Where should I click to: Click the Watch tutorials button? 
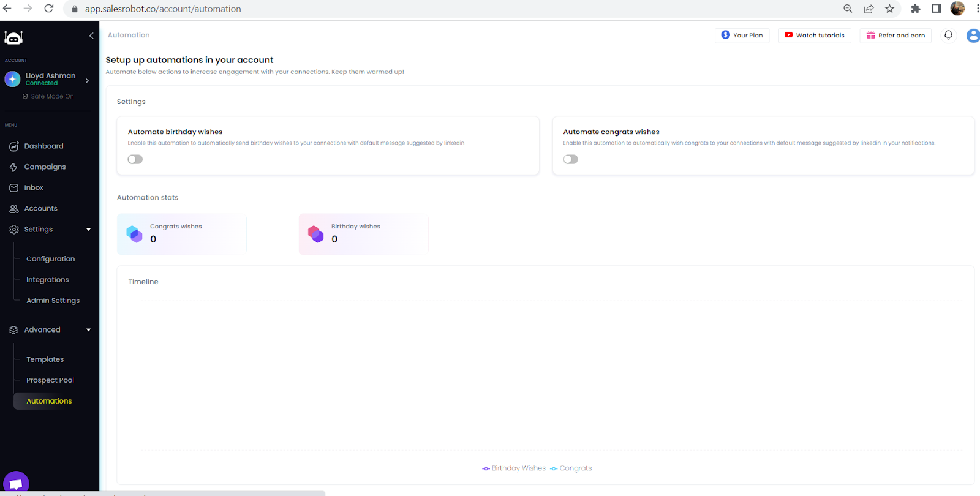[x=814, y=36]
